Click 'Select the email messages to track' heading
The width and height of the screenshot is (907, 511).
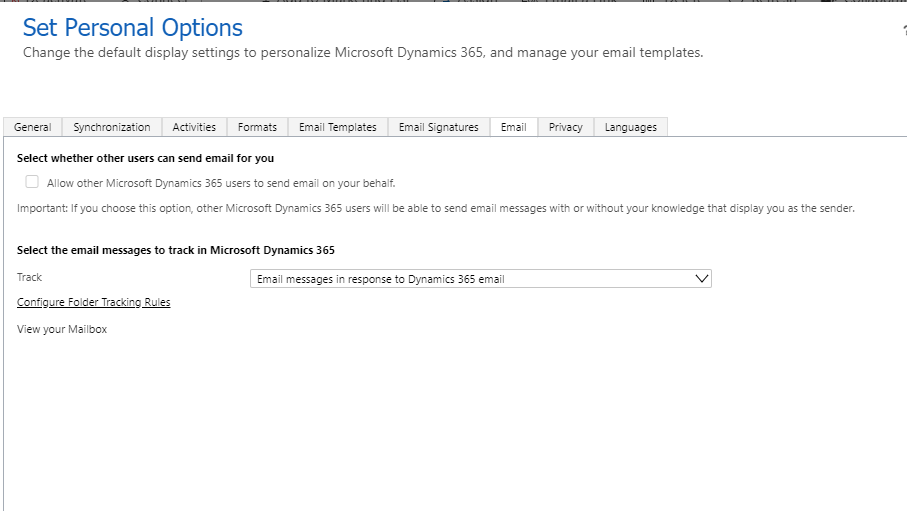click(176, 250)
